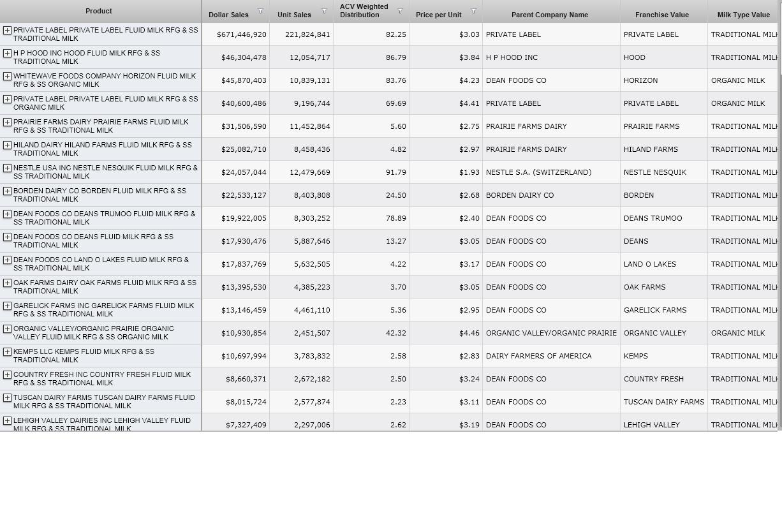Expand the Oak Farms Dairy row
The height and width of the screenshot is (532, 782).
tap(7, 283)
